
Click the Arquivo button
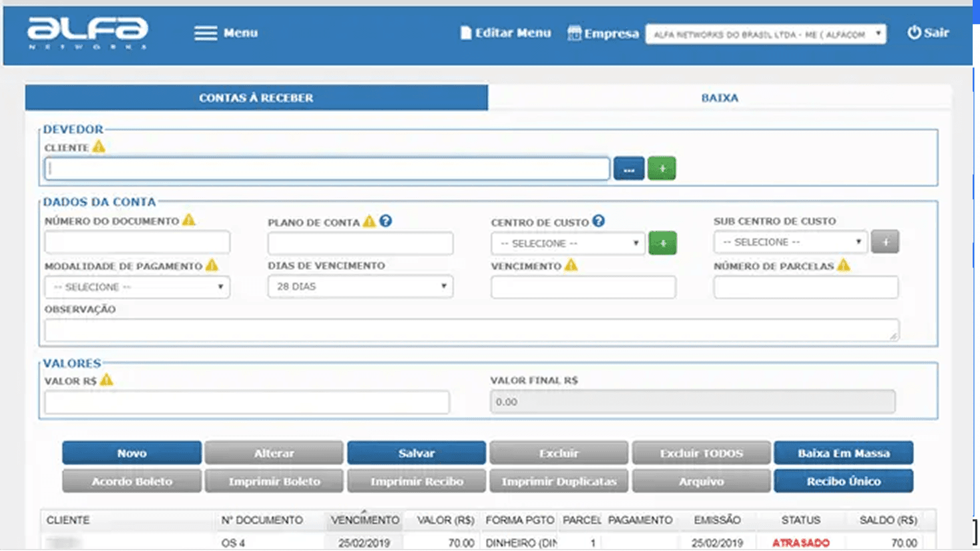[x=701, y=481]
